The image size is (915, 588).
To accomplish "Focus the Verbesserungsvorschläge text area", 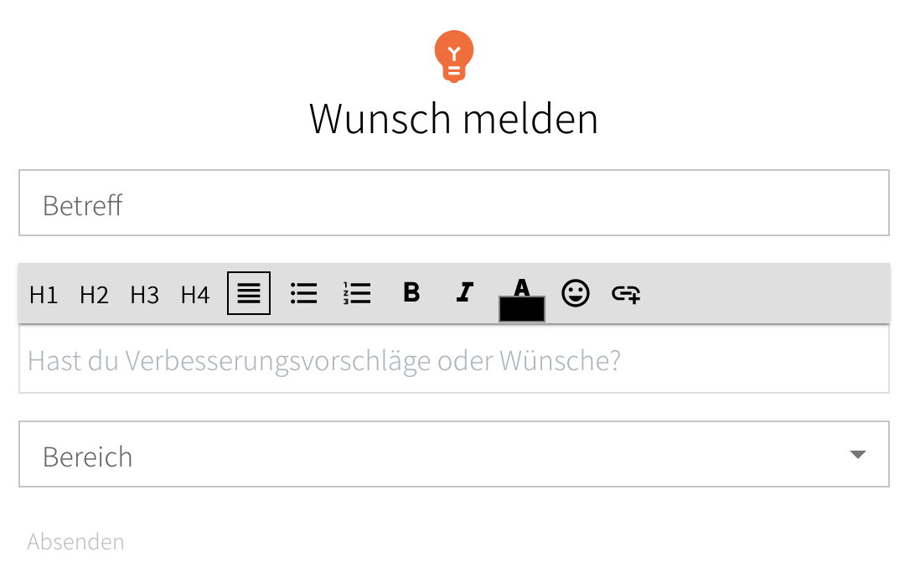I will 453,359.
